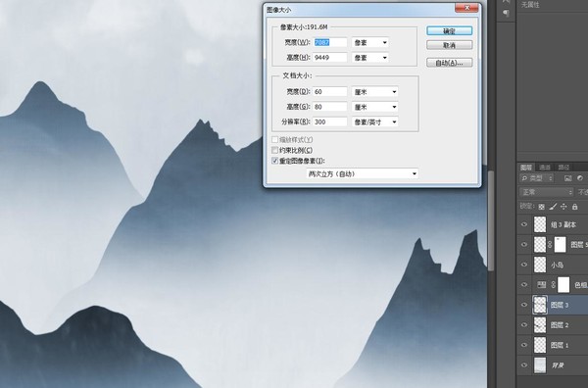Click the canvas vertical scrollbar thumb
Screen dimensions: 588x388
click(491, 219)
